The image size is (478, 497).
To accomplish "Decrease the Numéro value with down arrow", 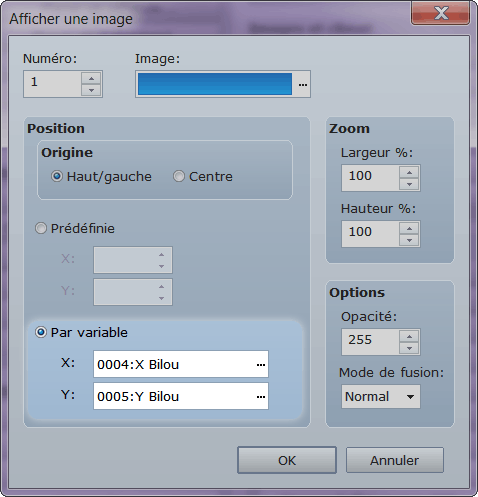I will (91, 90).
